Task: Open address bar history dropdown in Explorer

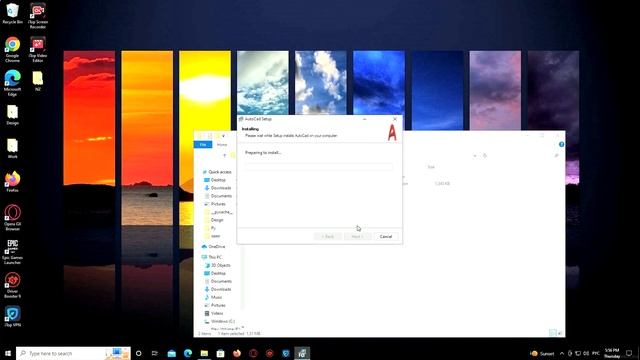Action: tap(474, 156)
